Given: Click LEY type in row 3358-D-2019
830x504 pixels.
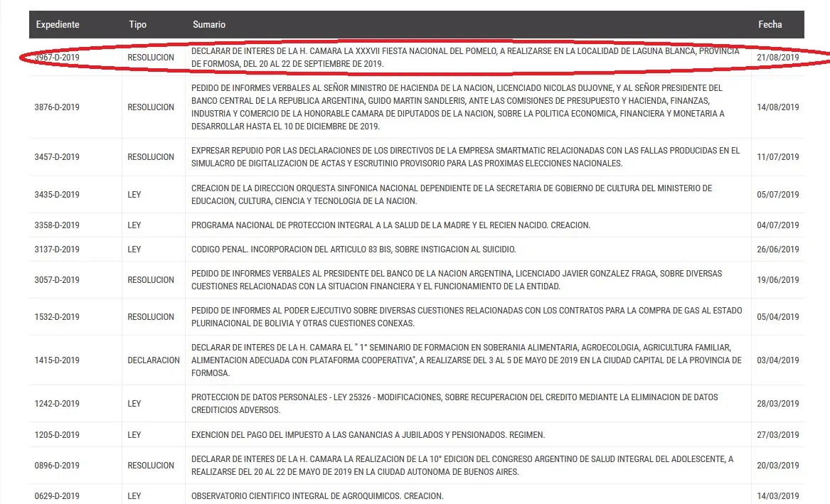Looking at the screenshot, I should [x=134, y=225].
